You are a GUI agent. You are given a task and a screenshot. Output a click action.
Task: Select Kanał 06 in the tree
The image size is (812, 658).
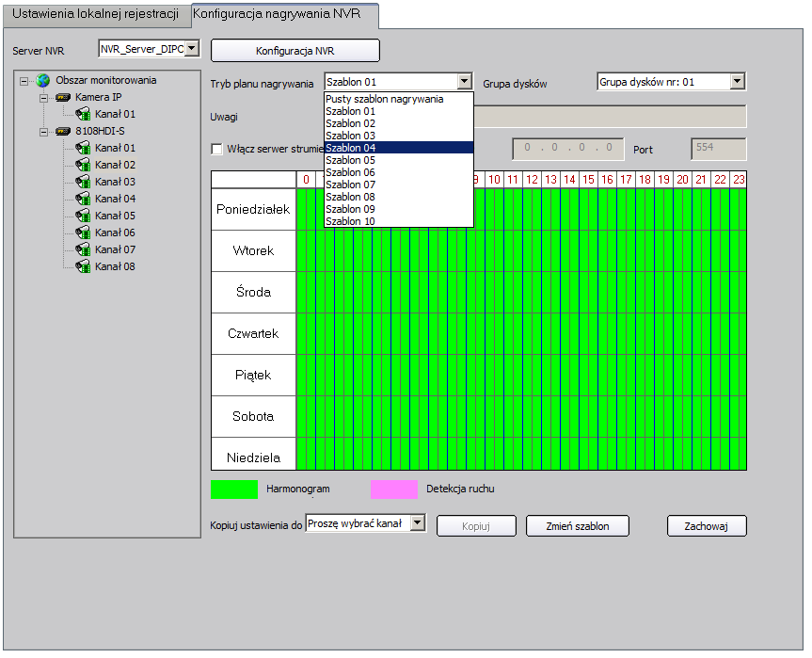(x=115, y=233)
